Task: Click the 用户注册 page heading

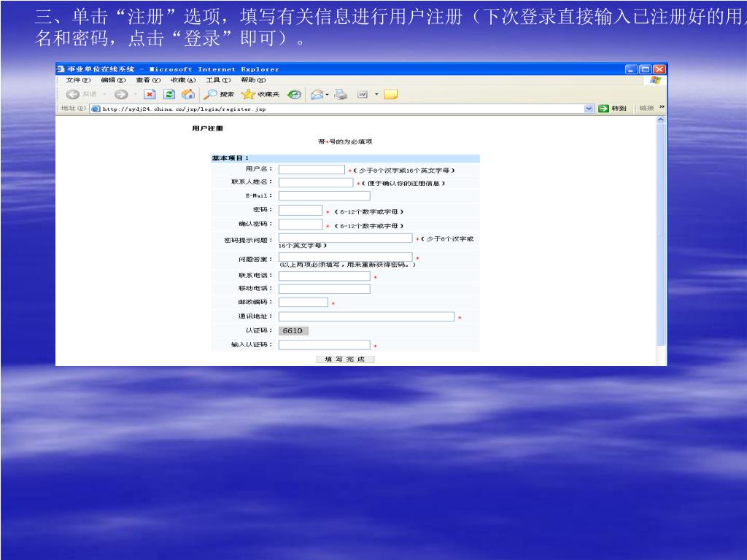Action: [208, 128]
